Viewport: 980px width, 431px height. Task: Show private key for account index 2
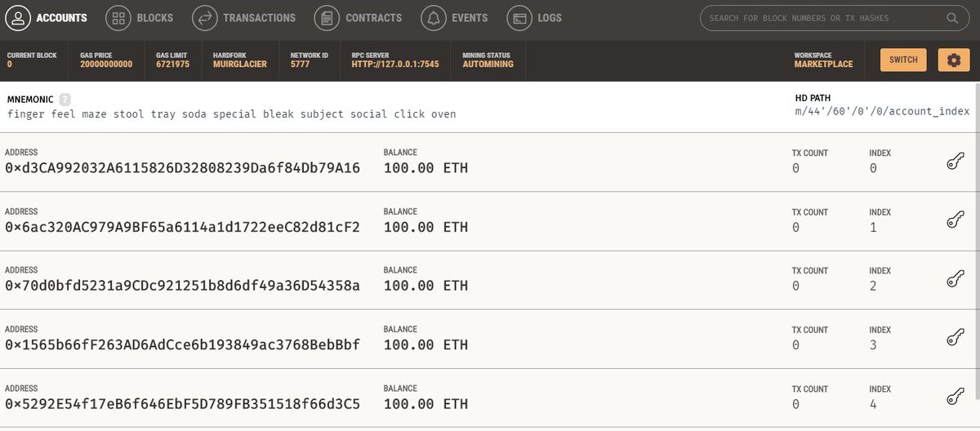click(x=955, y=279)
